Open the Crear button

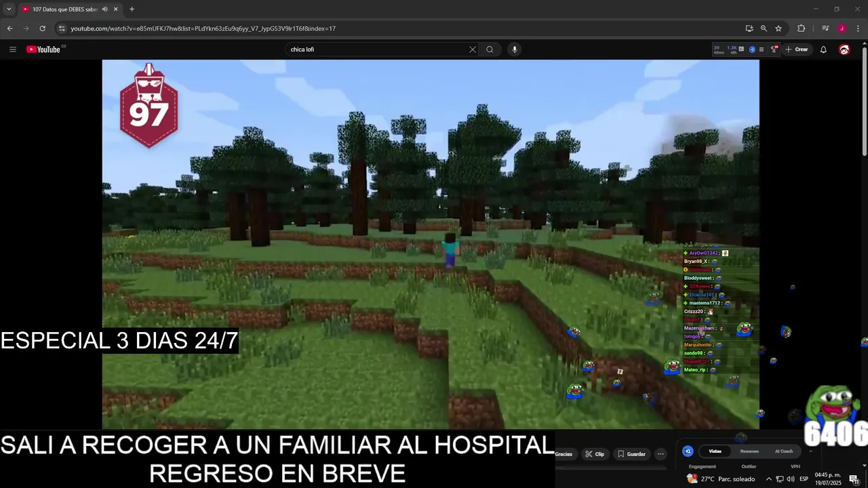point(797,49)
